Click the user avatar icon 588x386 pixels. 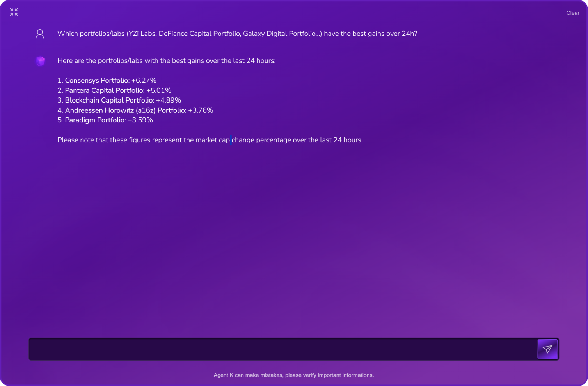pos(40,34)
